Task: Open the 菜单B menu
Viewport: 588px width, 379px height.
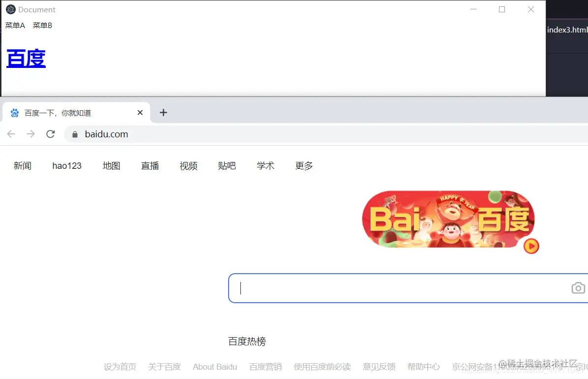Action: pos(42,25)
